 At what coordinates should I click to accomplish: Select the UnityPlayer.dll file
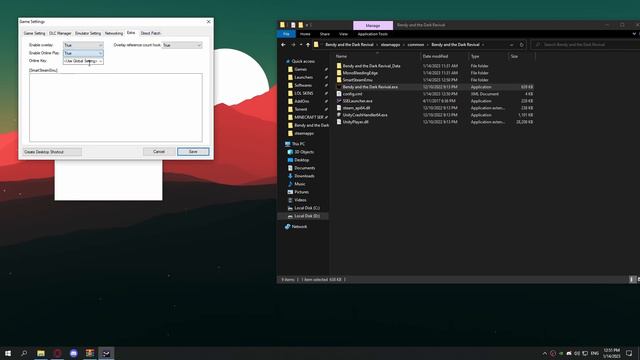coord(355,122)
